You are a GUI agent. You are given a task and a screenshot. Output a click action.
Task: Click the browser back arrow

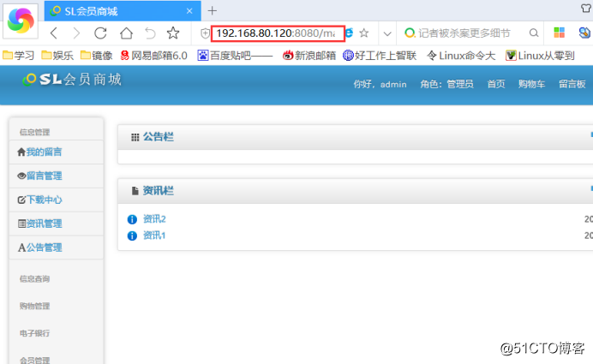click(54, 33)
